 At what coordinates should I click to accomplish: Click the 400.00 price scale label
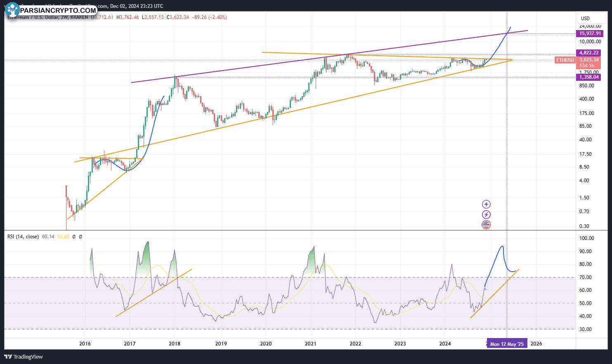pyautogui.click(x=587, y=99)
